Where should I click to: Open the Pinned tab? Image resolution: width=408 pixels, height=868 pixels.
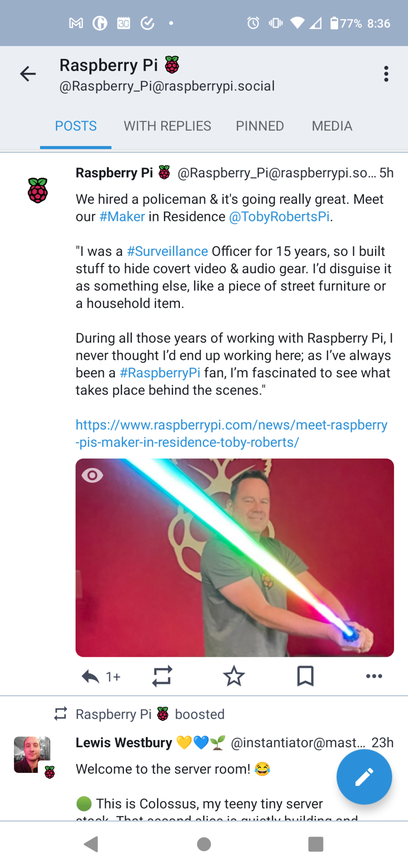click(260, 126)
